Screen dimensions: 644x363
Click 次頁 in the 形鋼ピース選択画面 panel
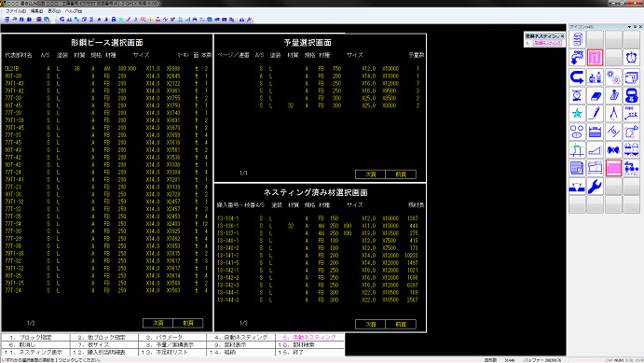coord(158,323)
